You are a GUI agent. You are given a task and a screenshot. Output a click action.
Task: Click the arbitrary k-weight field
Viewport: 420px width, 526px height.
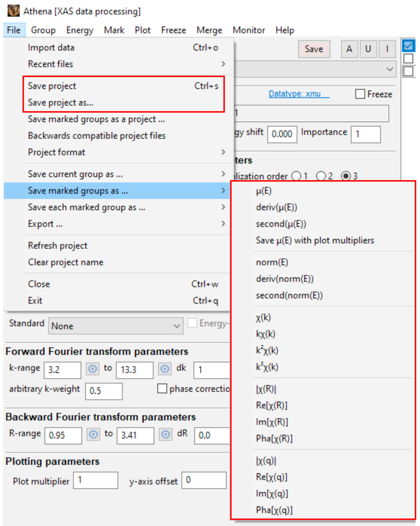104,391
